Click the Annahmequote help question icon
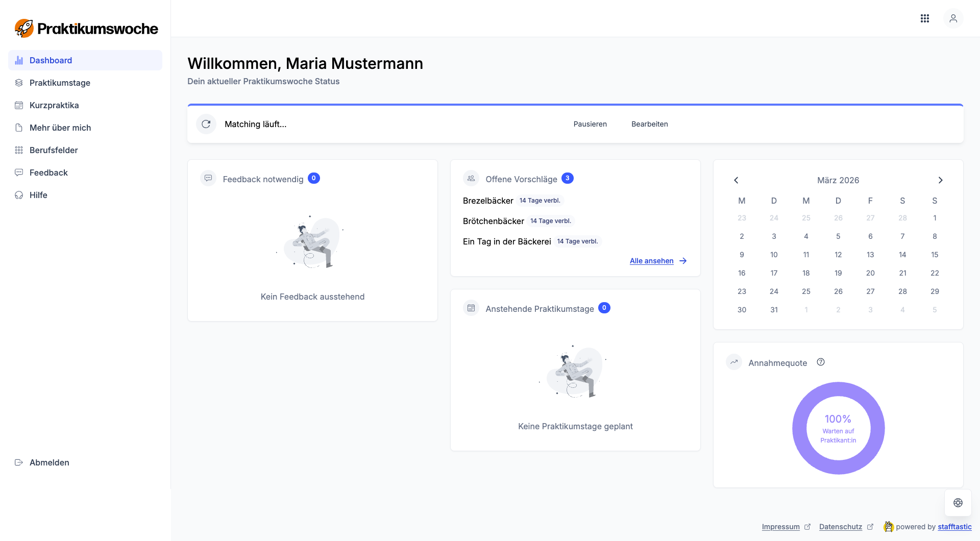The image size is (980, 541). pos(821,362)
